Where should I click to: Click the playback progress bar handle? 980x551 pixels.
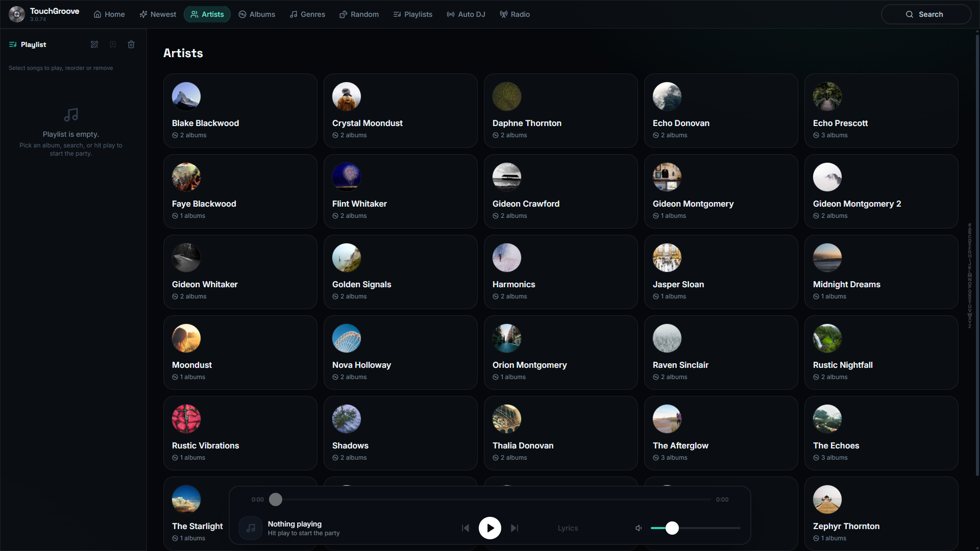coord(276,499)
